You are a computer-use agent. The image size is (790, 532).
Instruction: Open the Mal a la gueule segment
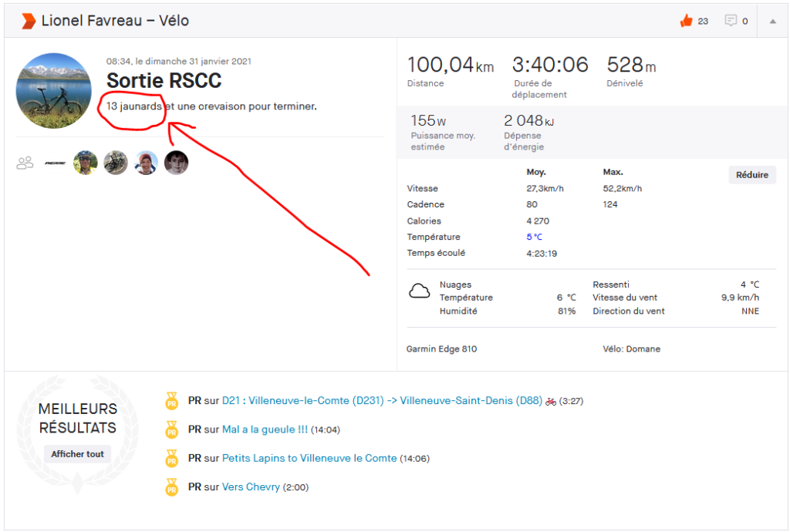265,429
